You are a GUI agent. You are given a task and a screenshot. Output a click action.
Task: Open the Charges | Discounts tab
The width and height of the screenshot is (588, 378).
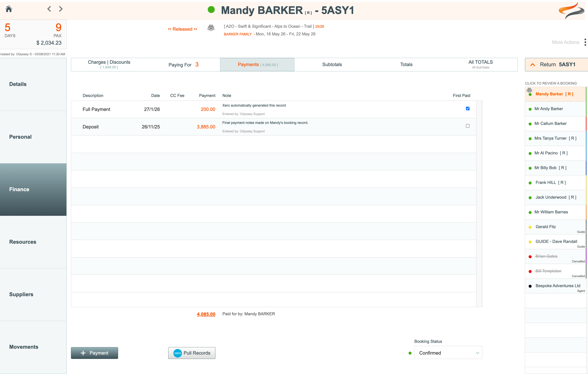(x=109, y=65)
